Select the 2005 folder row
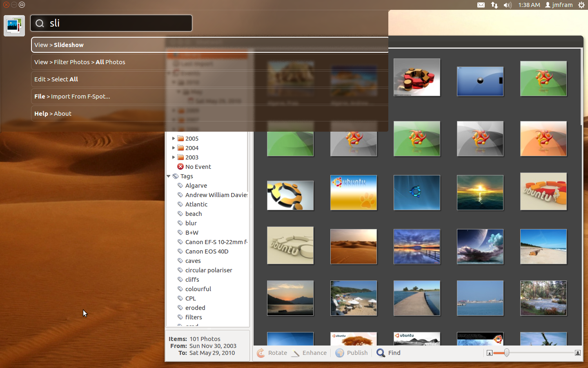The image size is (588, 368). pyautogui.click(x=188, y=139)
